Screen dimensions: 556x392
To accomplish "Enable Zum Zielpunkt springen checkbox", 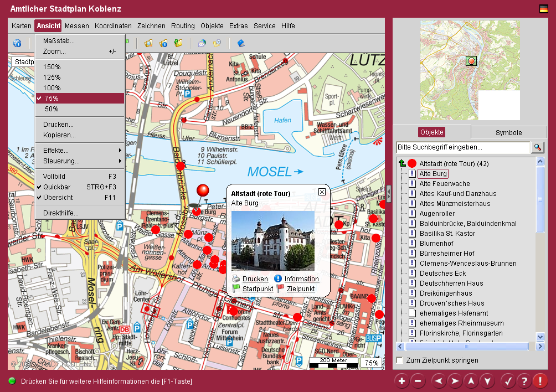I will [x=400, y=360].
